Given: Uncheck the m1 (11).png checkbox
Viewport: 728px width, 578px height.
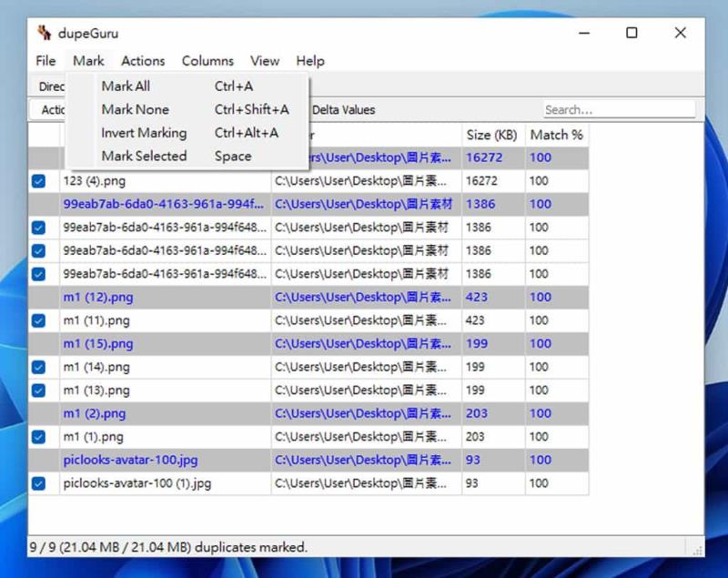Looking at the screenshot, I should click(38, 320).
